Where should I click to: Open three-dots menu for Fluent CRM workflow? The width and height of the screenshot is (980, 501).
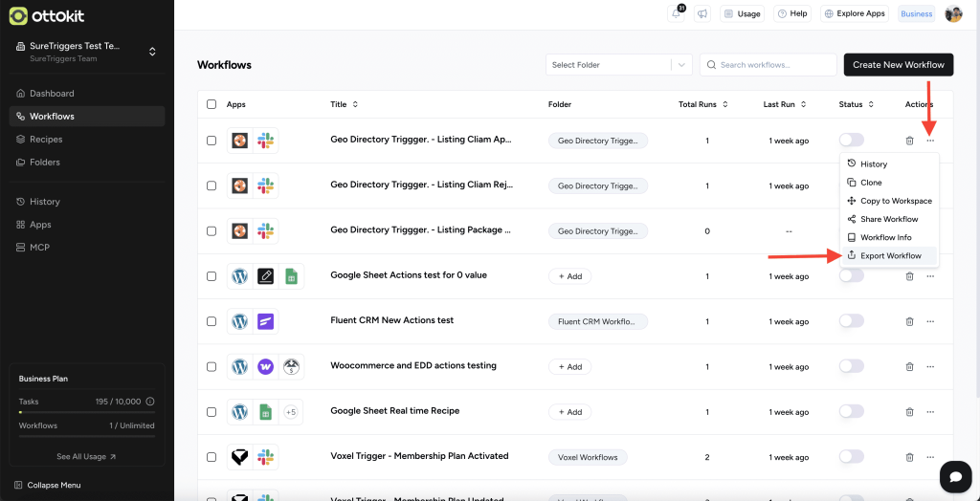pyautogui.click(x=930, y=321)
